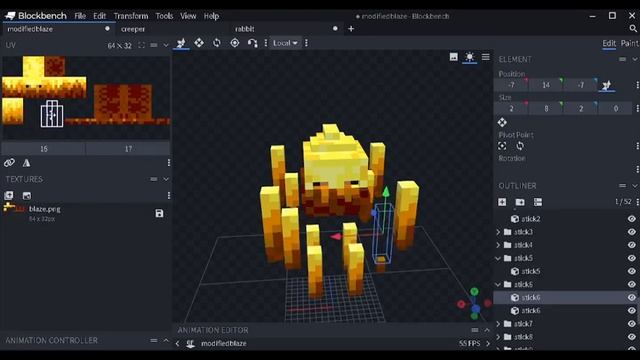Open toolbar options next to Vertex Snap
This screenshot has height=360, width=640.
(x=266, y=43)
